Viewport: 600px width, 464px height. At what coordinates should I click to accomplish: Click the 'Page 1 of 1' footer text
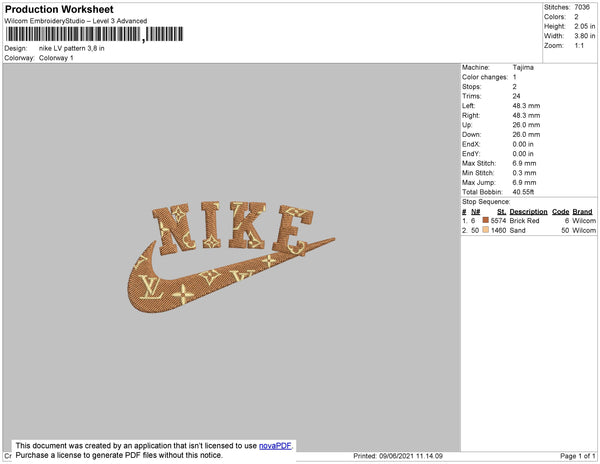click(x=578, y=456)
